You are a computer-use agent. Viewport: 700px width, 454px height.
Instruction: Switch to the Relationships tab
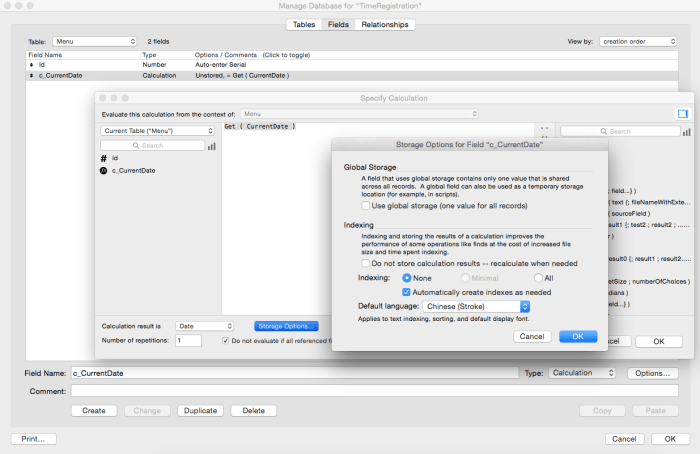click(x=386, y=24)
